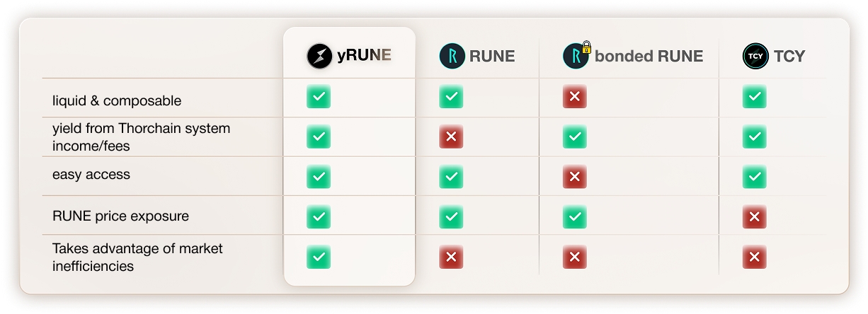Click bonded RUNE check for yield row
868x314 pixels.
coord(575,136)
